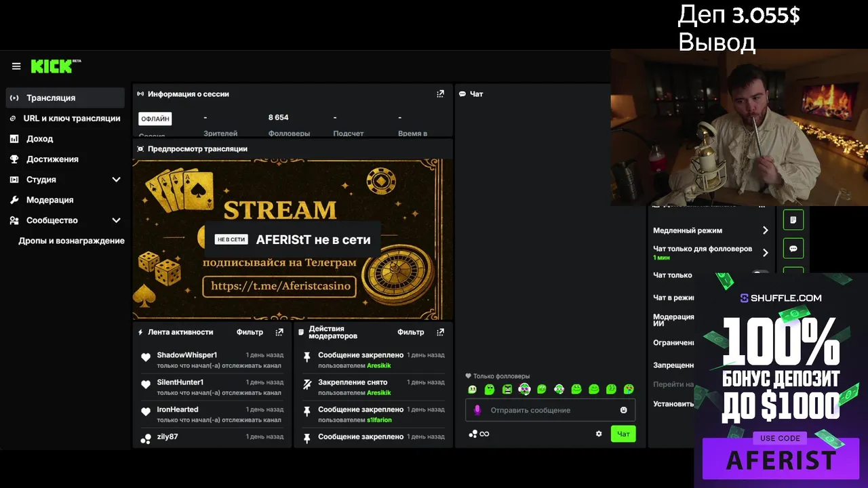Click the 8 654 followers count

point(278,117)
